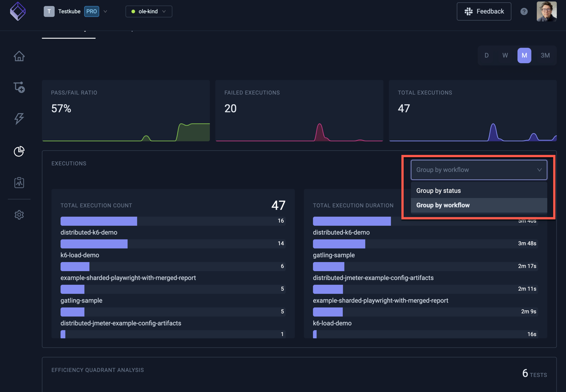The image size is (566, 392).
Task: Click example-sharded-playwright-with-merged-report in duration list
Action: [381, 300]
